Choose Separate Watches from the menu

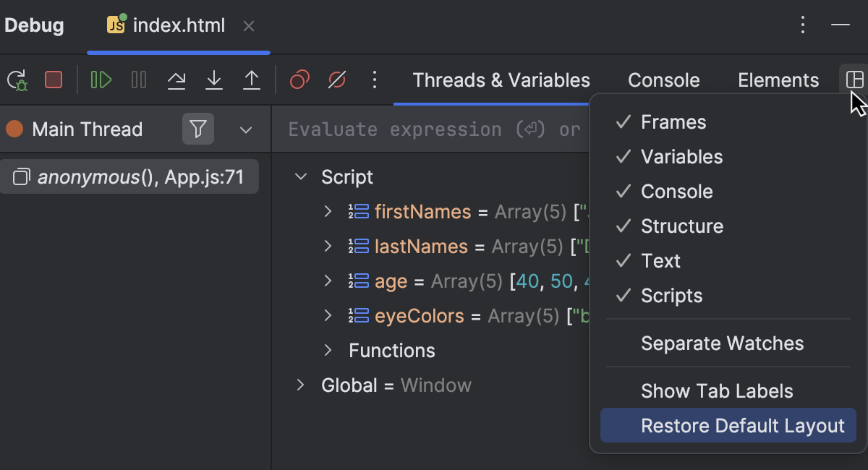tap(722, 343)
